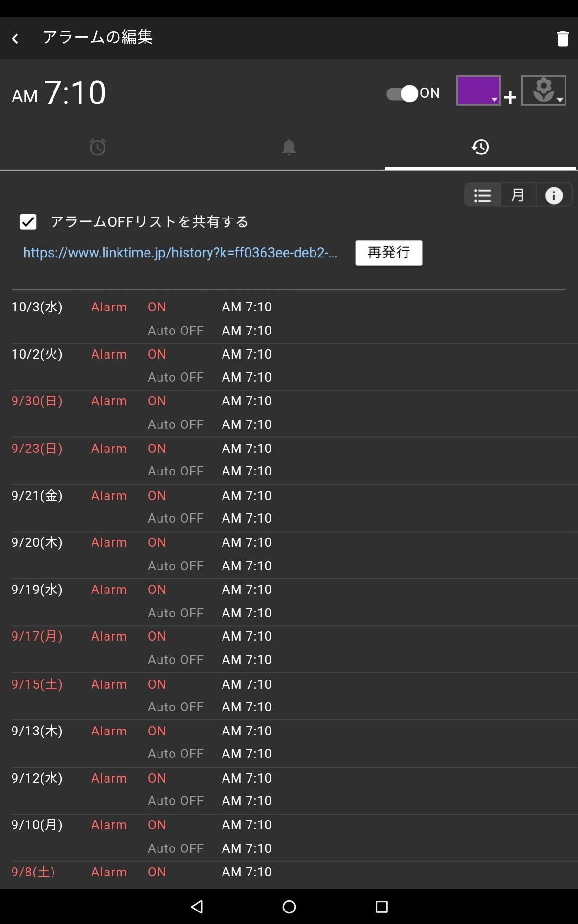Delete this alarm with the trash icon
Viewport: 578px width, 924px height.
[563, 38]
